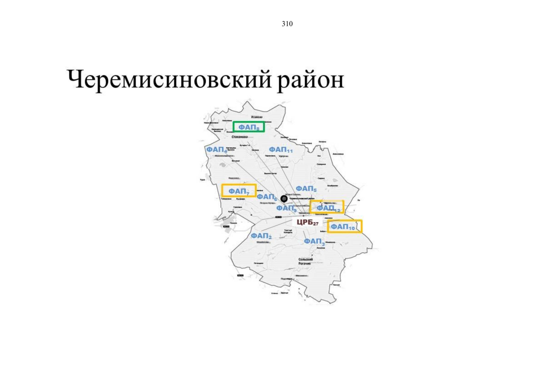Image resolution: width=555 pixels, height=392 pixels.
Task: Select the ФАП8 marker in the green box
Action: 249,127
